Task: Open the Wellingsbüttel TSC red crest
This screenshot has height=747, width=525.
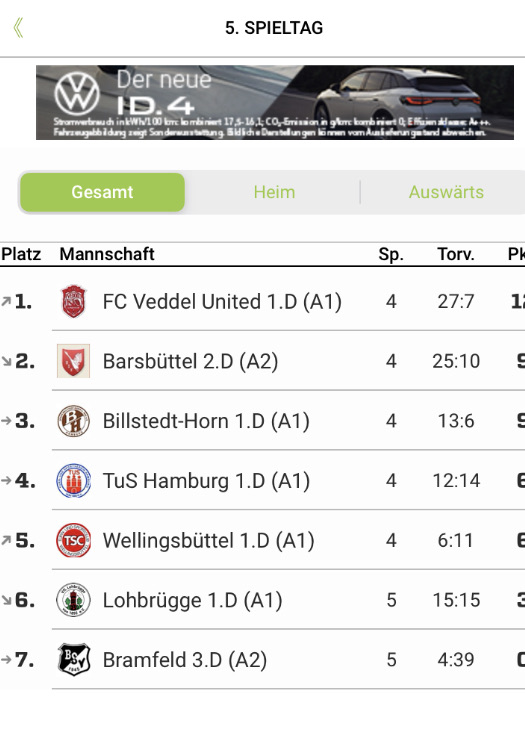Action: pyautogui.click(x=73, y=540)
